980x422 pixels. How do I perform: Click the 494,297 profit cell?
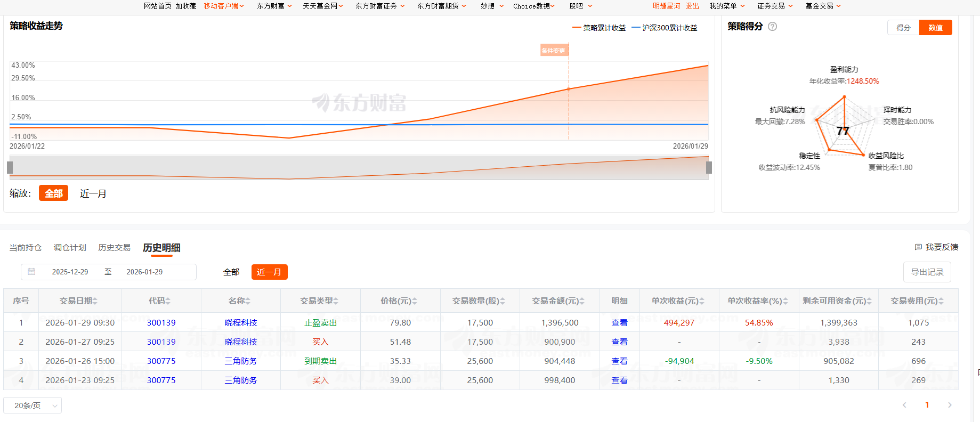679,323
